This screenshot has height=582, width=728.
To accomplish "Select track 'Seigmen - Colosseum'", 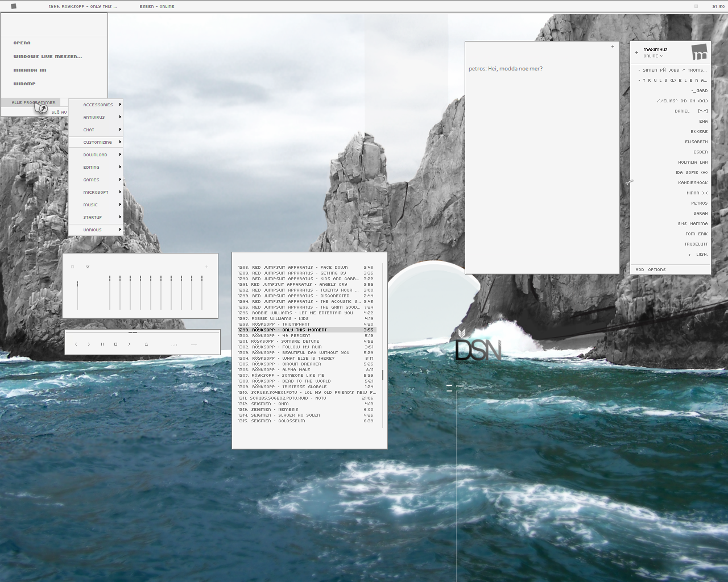I will tap(307, 421).
